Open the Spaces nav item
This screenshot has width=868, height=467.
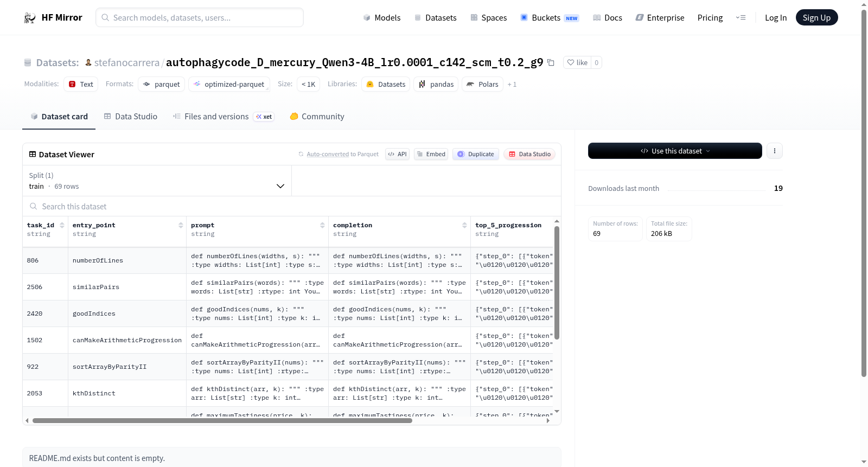click(x=489, y=18)
